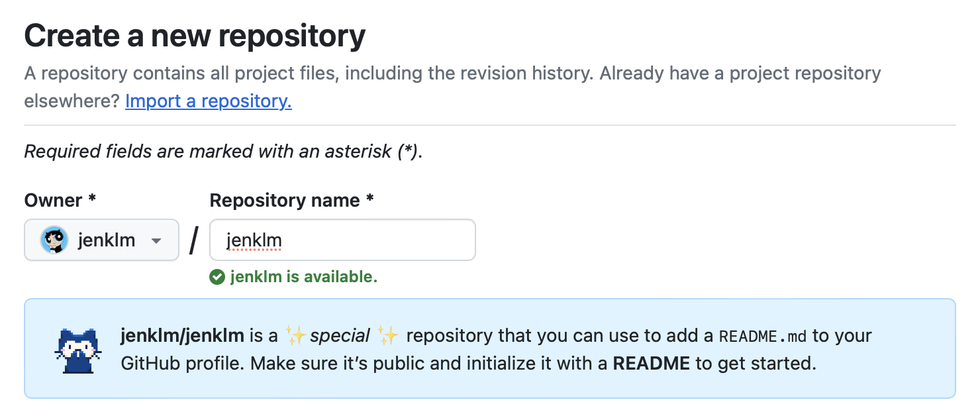This screenshot has width=980, height=416.
Task: Click the caret arrow beside jenklm owner
Action: click(156, 240)
